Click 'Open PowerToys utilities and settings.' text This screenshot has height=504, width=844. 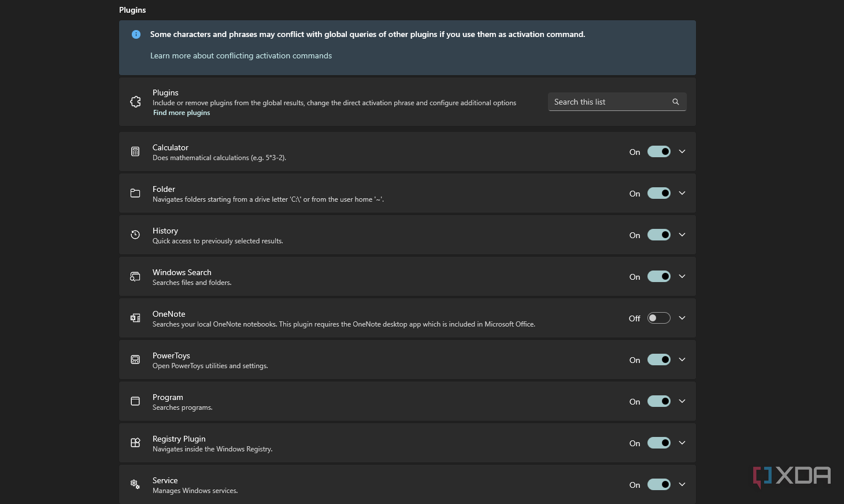210,366
